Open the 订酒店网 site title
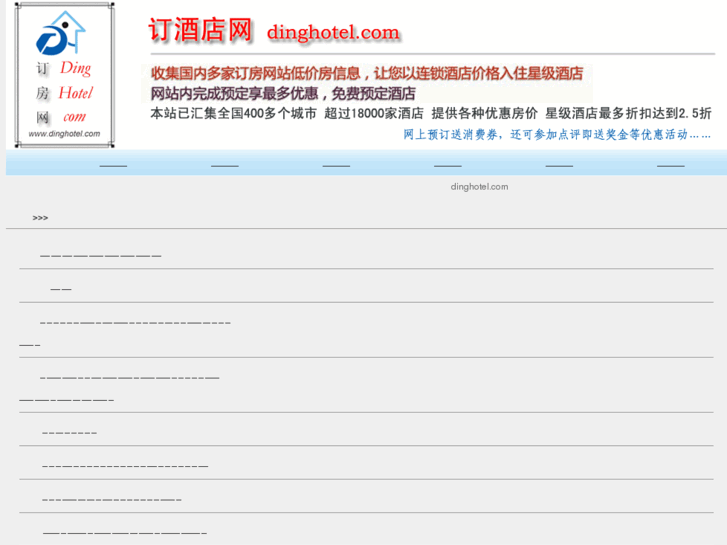 [200, 30]
